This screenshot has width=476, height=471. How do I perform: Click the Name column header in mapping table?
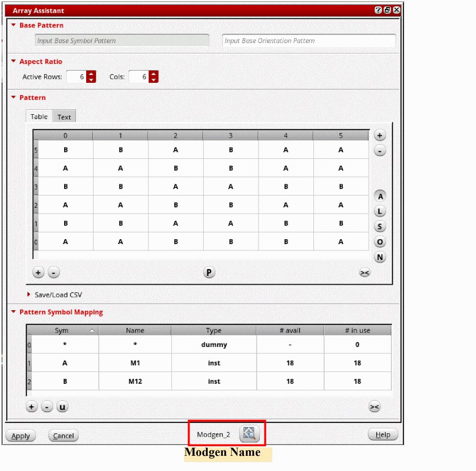135,330
